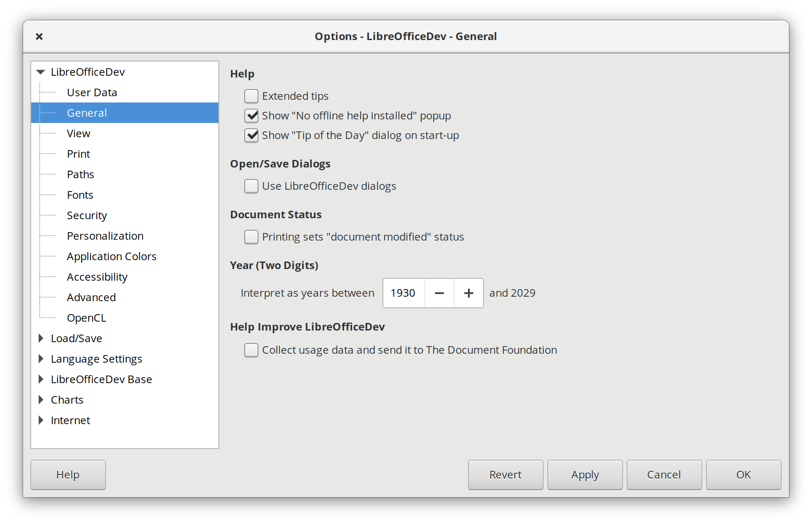Viewport: 812px width, 523px height.
Task: Revert the changes with the Revert button
Action: pos(506,475)
